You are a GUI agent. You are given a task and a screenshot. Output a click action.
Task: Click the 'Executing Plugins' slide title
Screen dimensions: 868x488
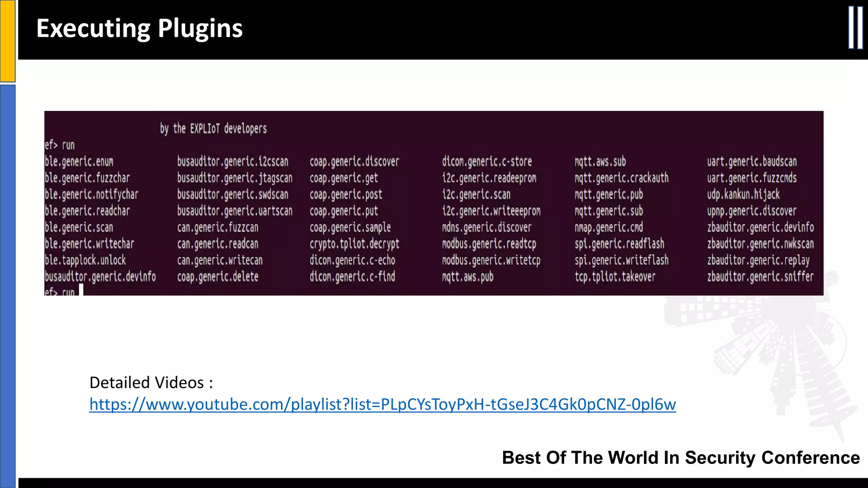point(139,28)
